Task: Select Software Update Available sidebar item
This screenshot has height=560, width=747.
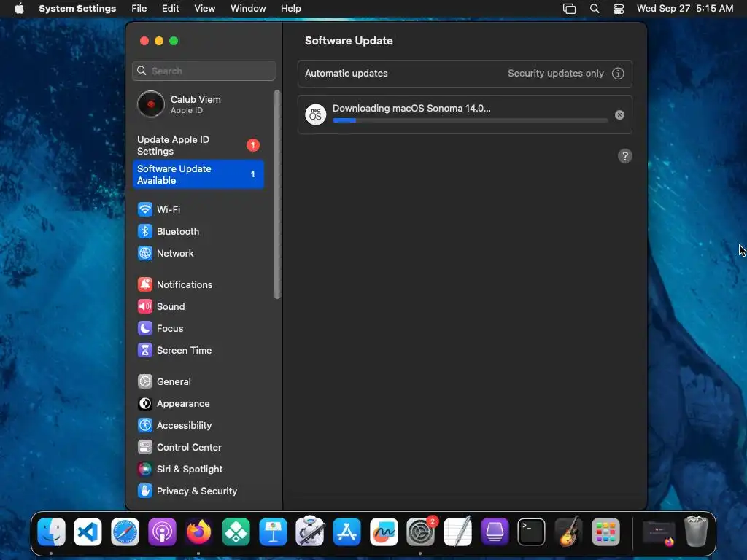Action: click(x=198, y=174)
